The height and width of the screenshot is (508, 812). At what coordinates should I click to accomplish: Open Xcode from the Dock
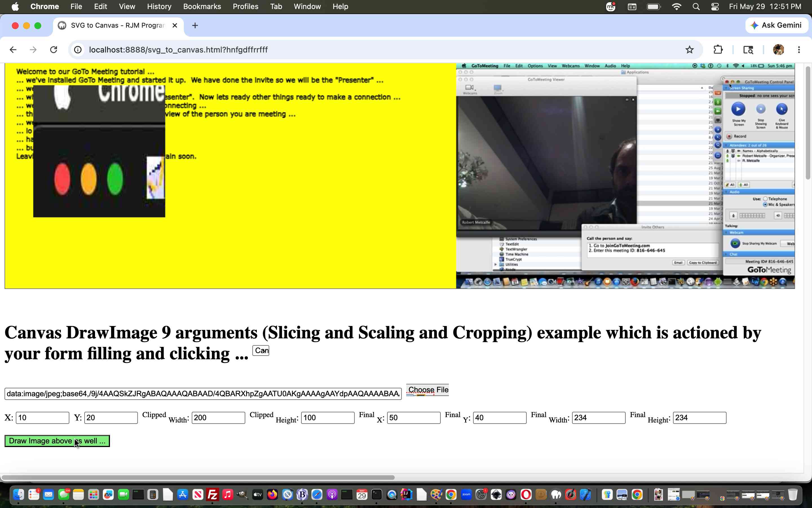click(586, 494)
